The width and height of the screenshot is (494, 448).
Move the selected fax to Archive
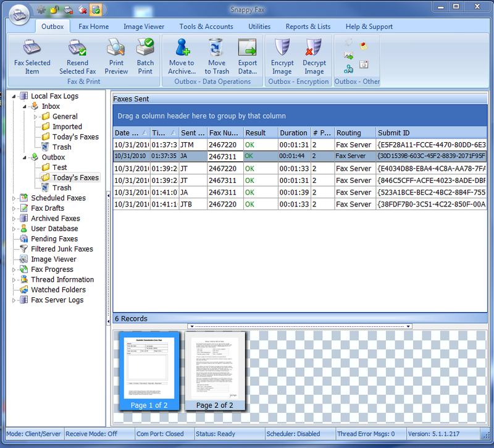182,57
